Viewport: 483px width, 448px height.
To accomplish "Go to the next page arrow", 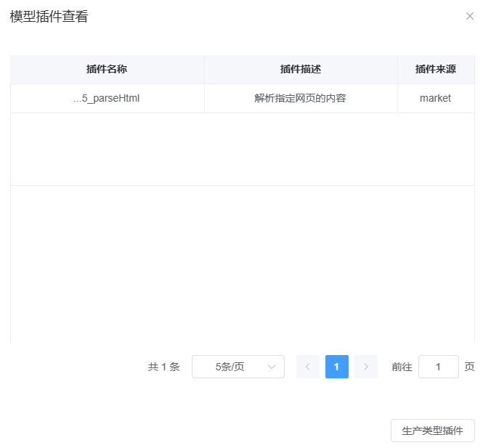I will [365, 367].
